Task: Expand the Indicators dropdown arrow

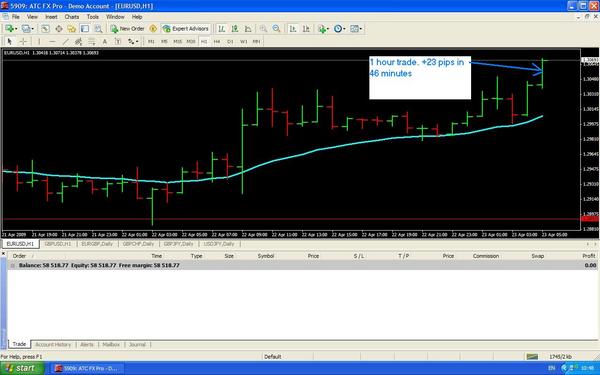Action: pyautogui.click(x=328, y=29)
